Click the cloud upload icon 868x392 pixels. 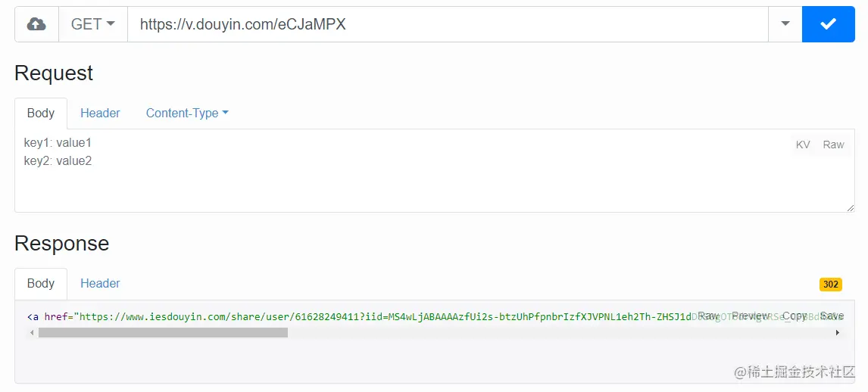coord(36,24)
